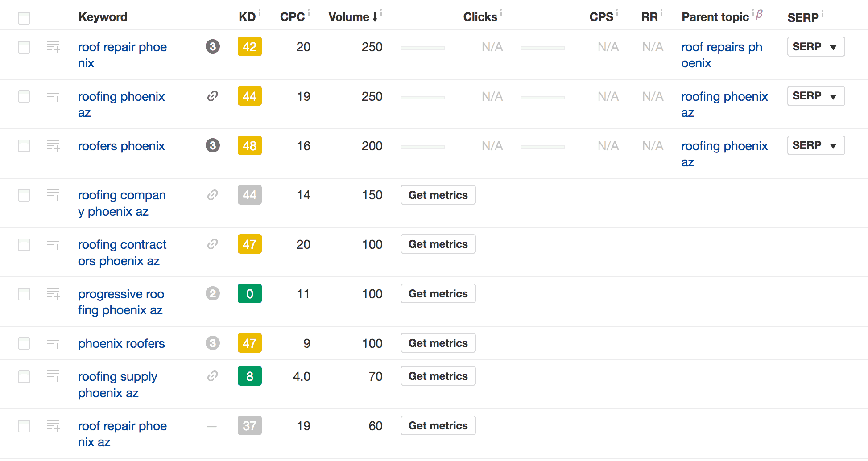Add 'phoenix roofers' to list icon
The height and width of the screenshot is (461, 868).
[54, 343]
